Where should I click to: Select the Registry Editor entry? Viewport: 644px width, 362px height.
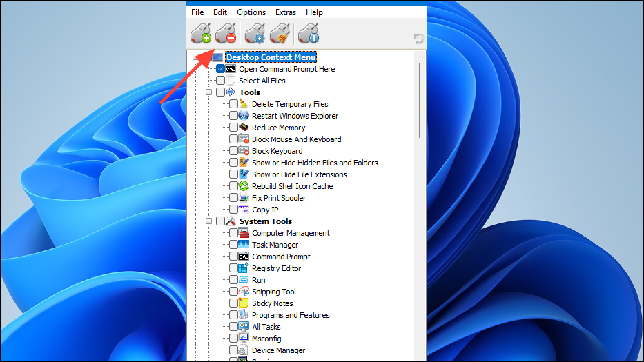tap(276, 268)
